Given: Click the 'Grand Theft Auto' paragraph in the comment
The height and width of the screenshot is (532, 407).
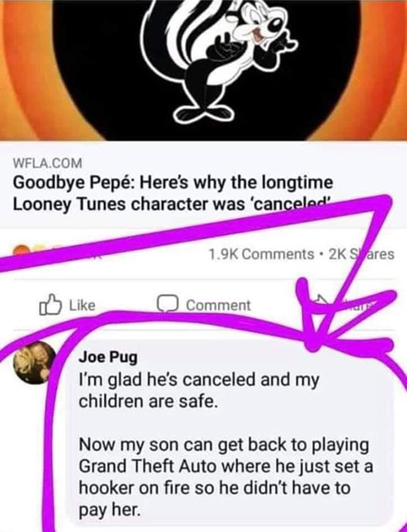Looking at the screenshot, I should (225, 477).
